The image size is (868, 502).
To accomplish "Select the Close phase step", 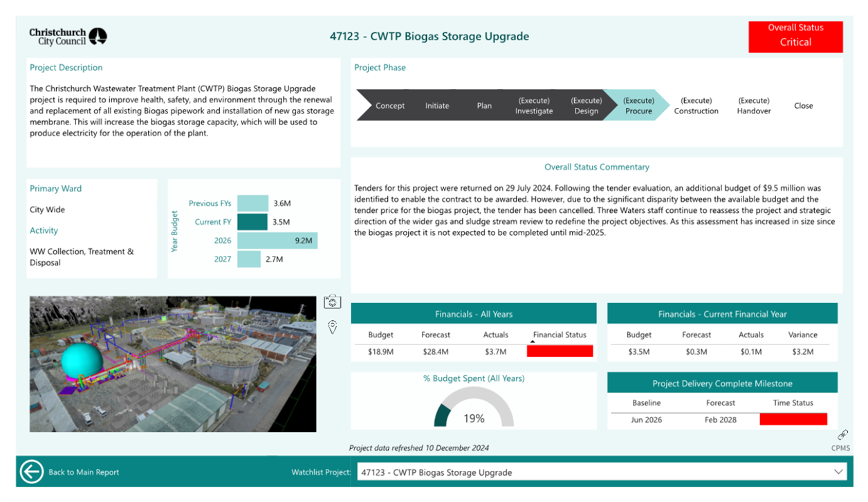I will coord(804,106).
